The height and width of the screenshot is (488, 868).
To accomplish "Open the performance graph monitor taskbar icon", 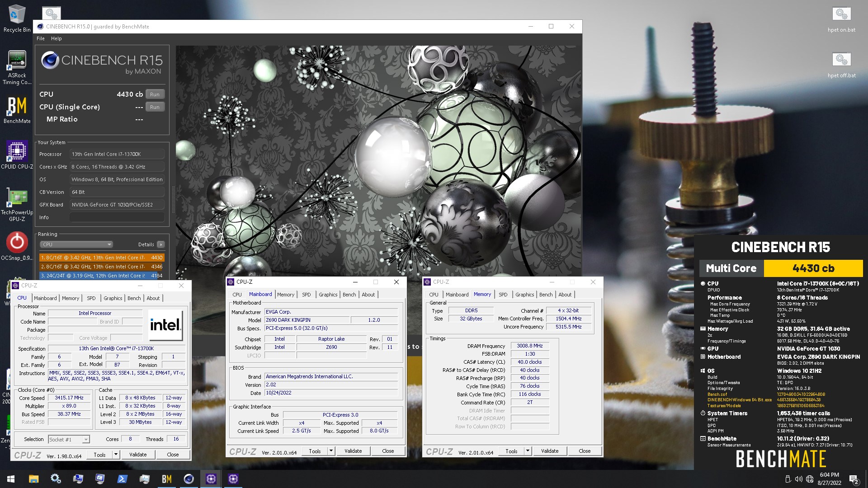I will pyautogui.click(x=144, y=479).
